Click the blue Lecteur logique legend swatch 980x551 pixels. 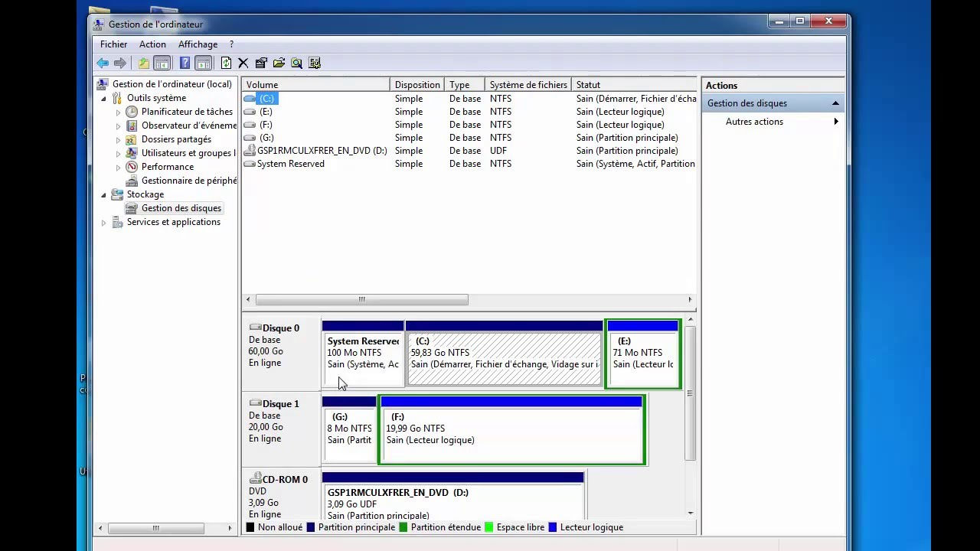[x=553, y=527]
